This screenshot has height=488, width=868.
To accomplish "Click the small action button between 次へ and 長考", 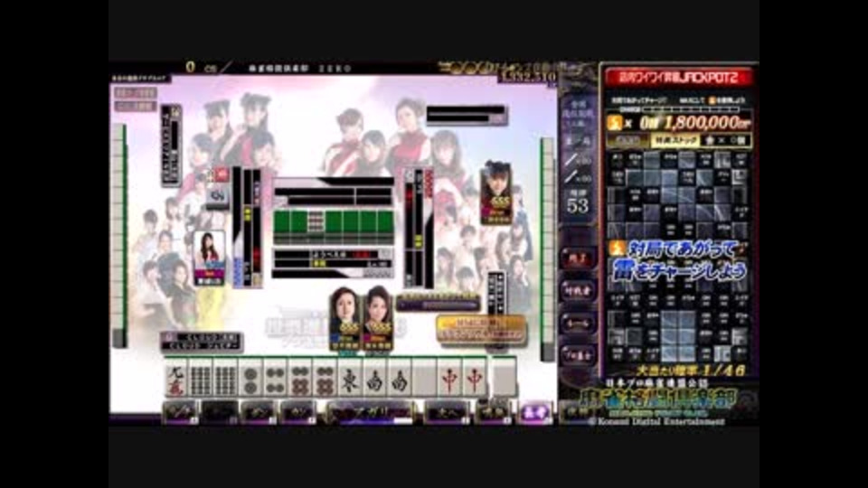I will [x=492, y=413].
